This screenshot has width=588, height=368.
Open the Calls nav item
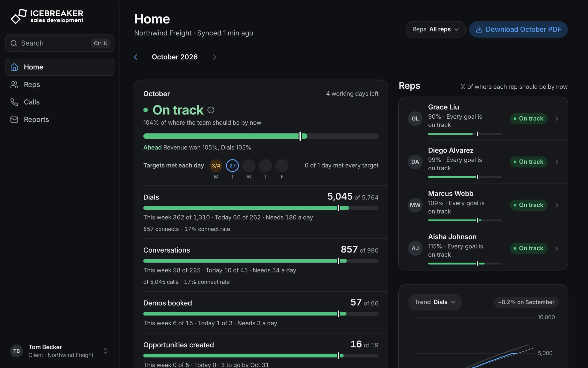(60, 102)
